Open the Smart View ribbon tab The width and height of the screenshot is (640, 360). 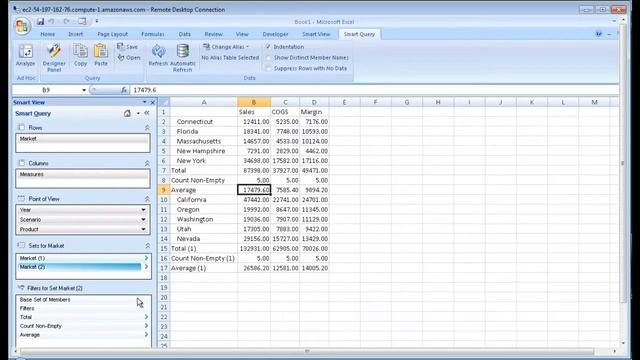point(316,34)
